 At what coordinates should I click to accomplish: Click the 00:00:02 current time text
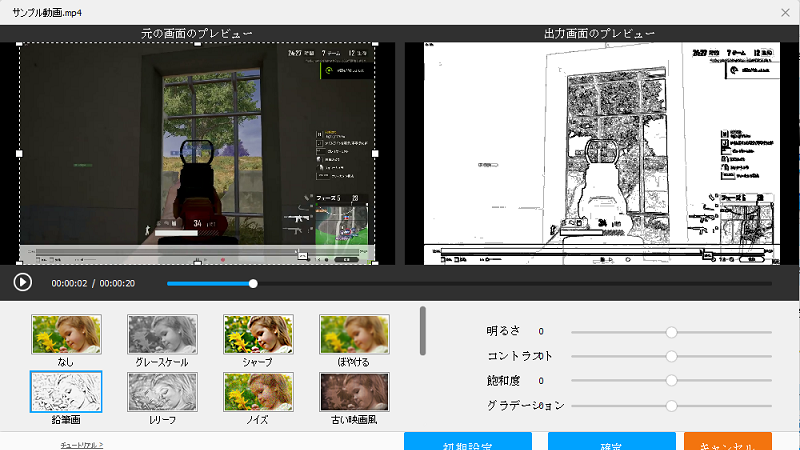click(69, 283)
